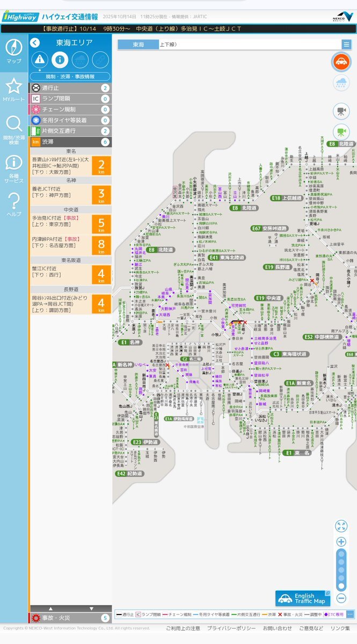Open the hamburger menu at map top-right
Viewport: 357px width, 644px height.
[x=347, y=45]
